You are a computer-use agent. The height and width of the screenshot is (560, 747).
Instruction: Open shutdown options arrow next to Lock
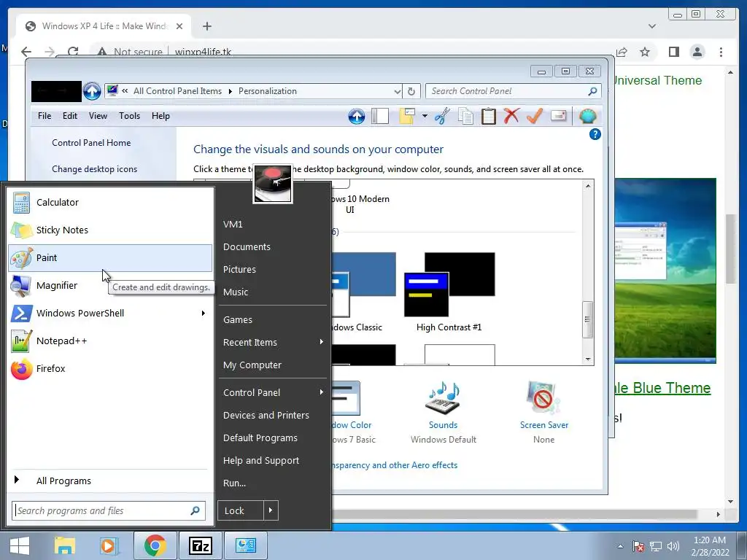(271, 510)
